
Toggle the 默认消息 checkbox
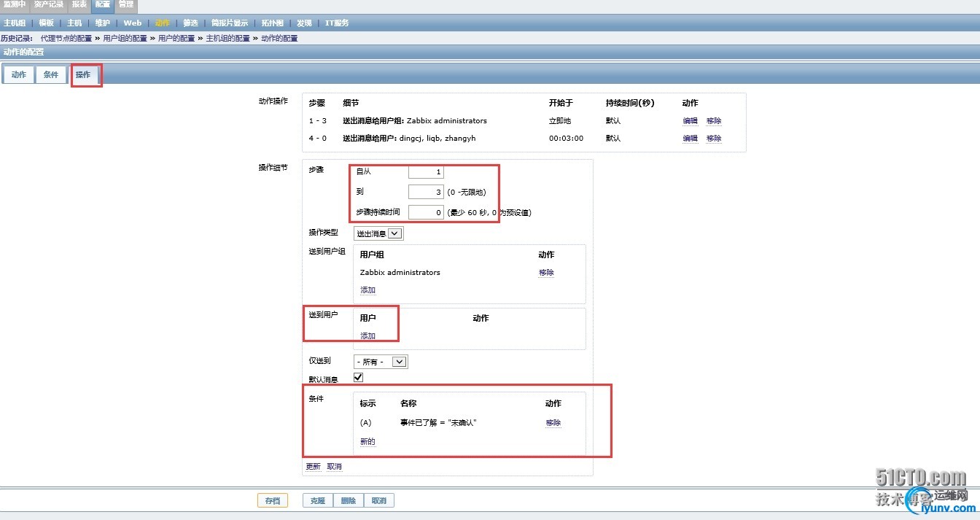(358, 378)
